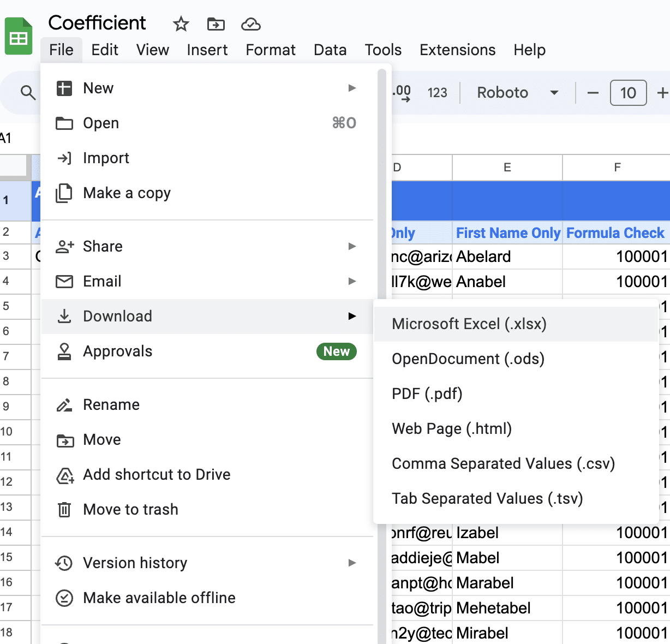Viewport: 670px width, 644px height.
Task: Expand the Share submenu arrow
Action: point(352,246)
